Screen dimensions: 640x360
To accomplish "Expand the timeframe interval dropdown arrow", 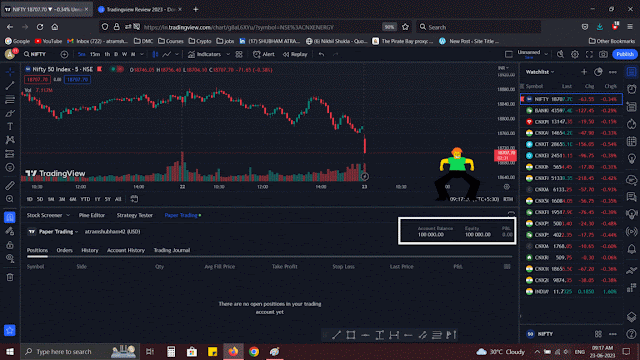I will click(x=142, y=54).
